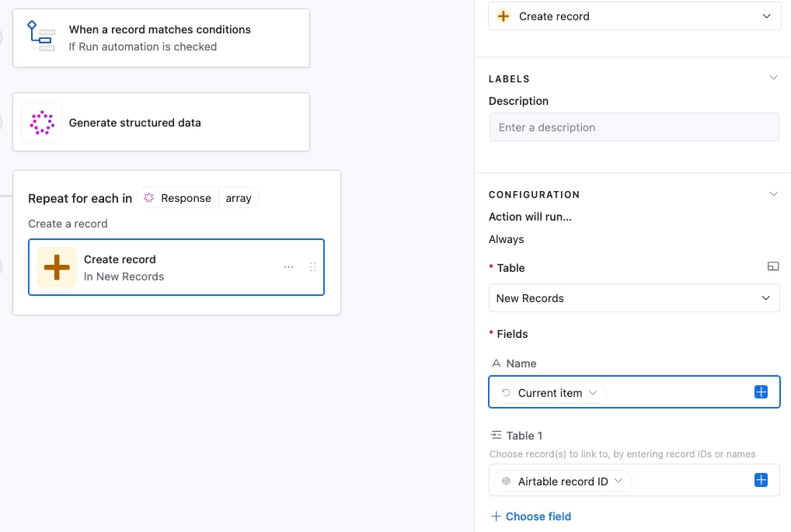This screenshot has height=532, width=791.
Task: Click the Choose field link
Action: point(531,516)
